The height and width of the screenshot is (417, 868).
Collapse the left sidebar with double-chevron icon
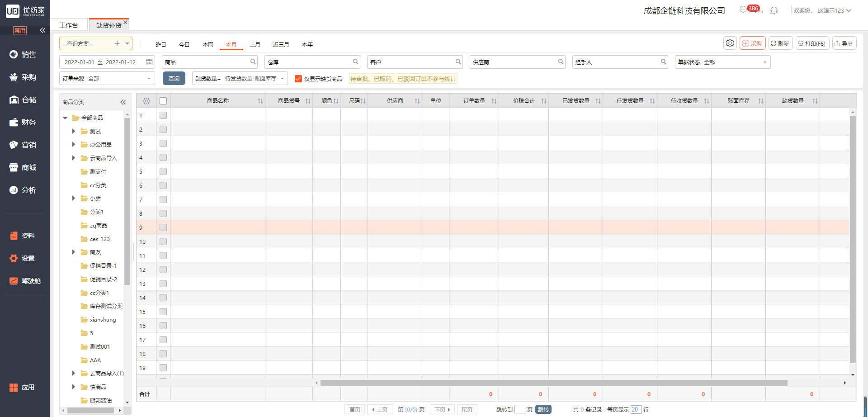point(42,30)
